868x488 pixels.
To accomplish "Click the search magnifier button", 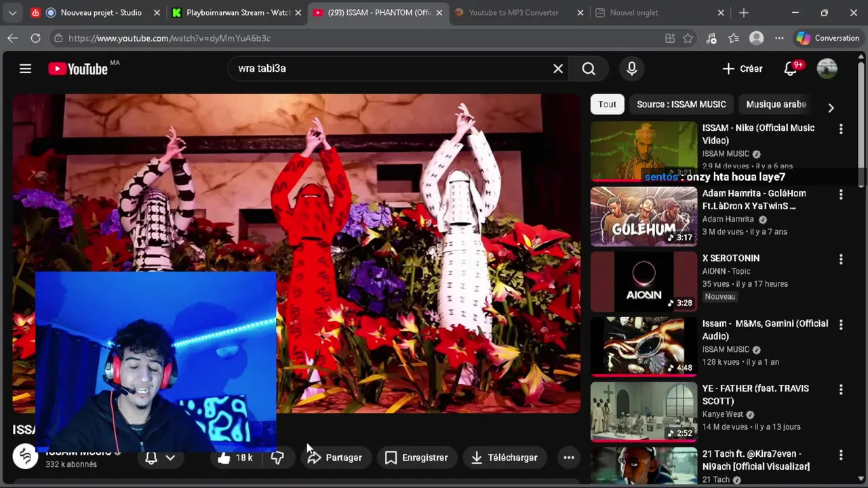I will click(x=589, y=68).
